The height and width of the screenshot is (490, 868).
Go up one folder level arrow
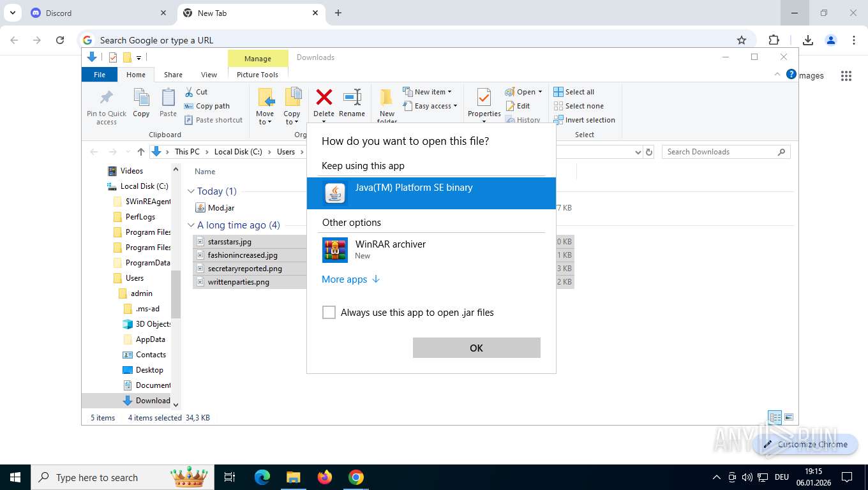(141, 152)
